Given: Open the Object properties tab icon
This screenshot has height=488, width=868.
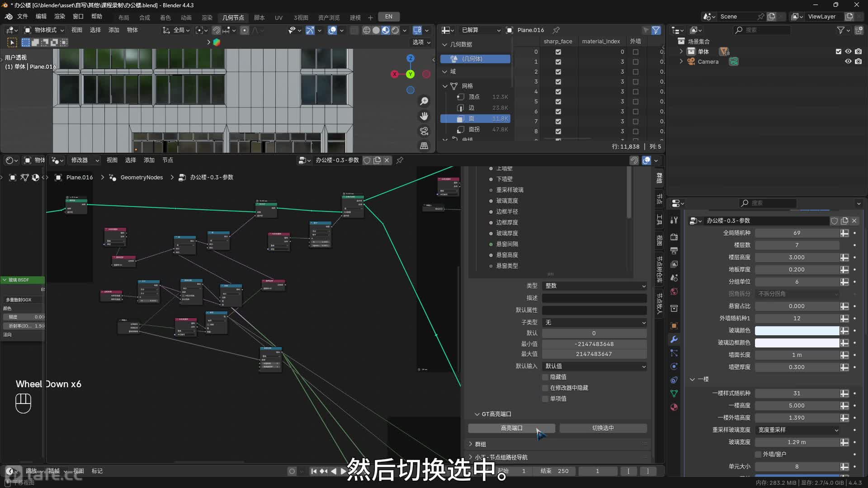Looking at the screenshot, I should tap(674, 326).
